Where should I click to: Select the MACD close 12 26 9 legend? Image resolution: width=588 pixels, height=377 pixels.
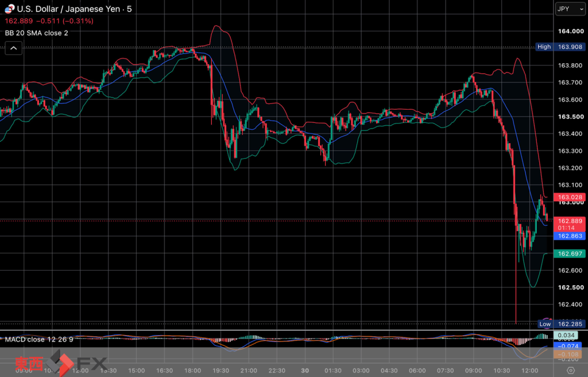[x=39, y=340]
